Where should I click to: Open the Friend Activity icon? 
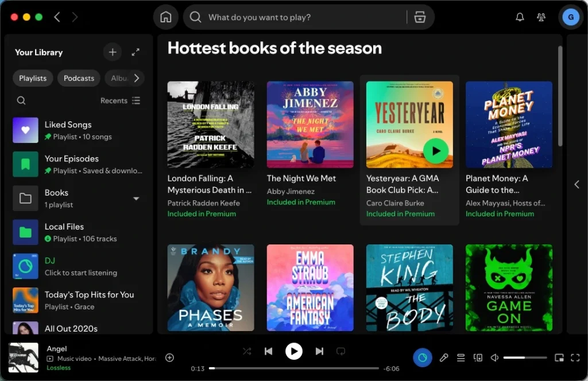[541, 17]
